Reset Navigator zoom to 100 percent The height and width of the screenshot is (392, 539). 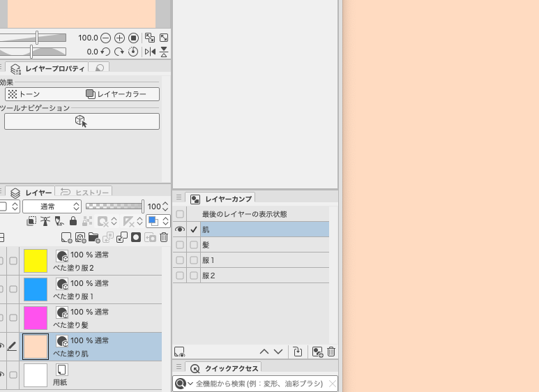(133, 38)
